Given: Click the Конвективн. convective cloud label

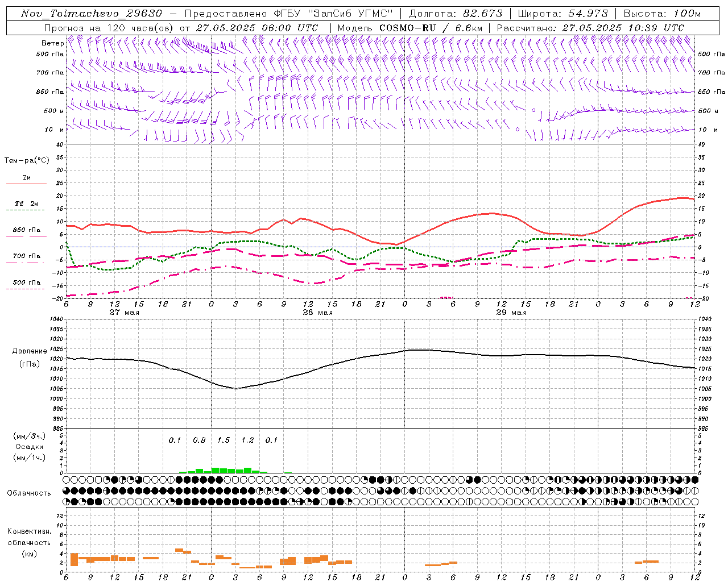Looking at the screenshot, I should (29, 531).
